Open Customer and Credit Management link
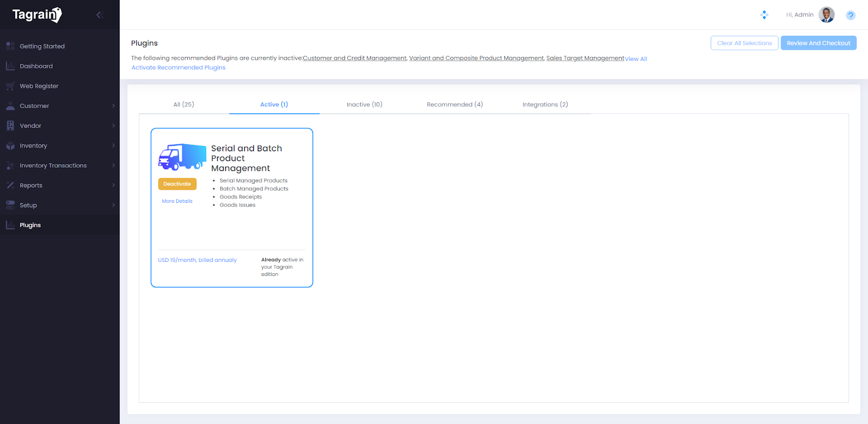 point(355,58)
